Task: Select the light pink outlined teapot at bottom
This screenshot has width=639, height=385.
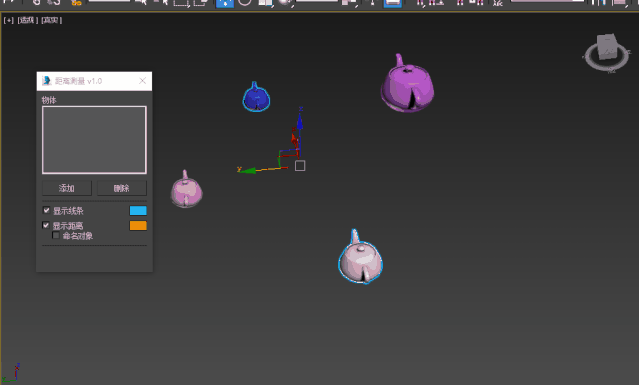Action: click(361, 258)
